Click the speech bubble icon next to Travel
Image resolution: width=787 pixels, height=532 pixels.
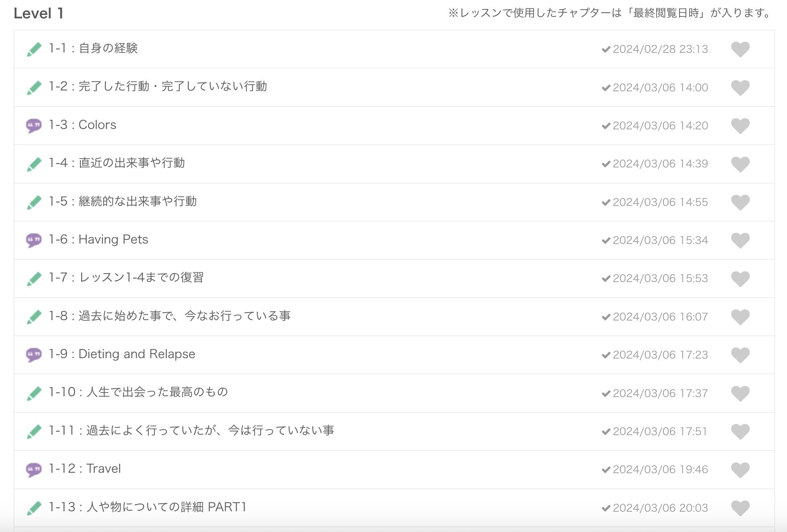(34, 469)
